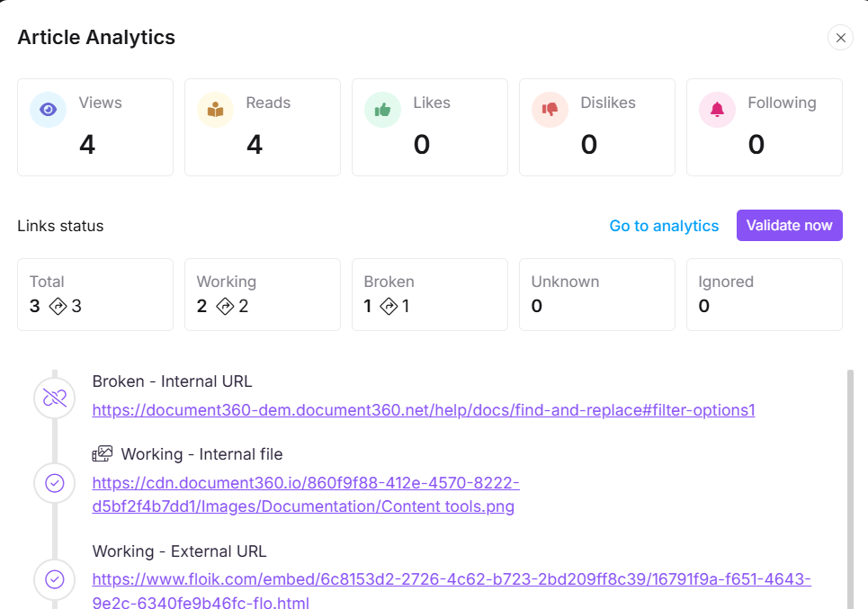Select the Total links card
The width and height of the screenshot is (868, 609).
click(95, 294)
